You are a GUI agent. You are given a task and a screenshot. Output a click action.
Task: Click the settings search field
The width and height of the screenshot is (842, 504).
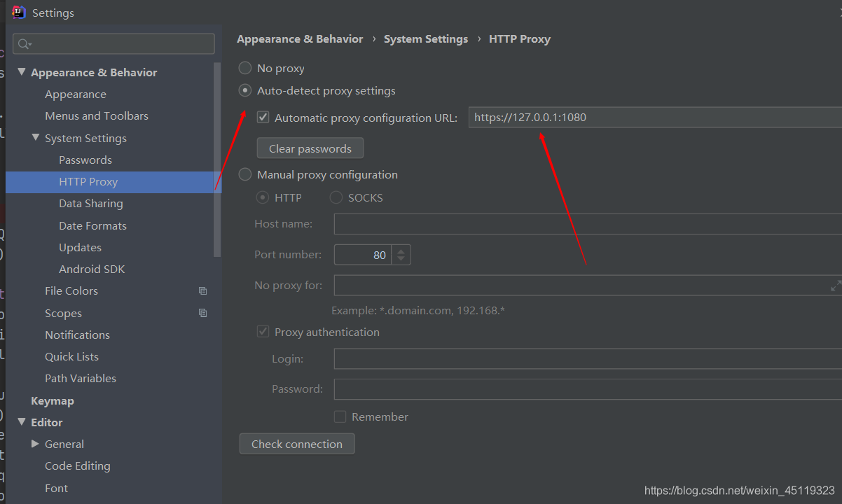pyautogui.click(x=113, y=44)
